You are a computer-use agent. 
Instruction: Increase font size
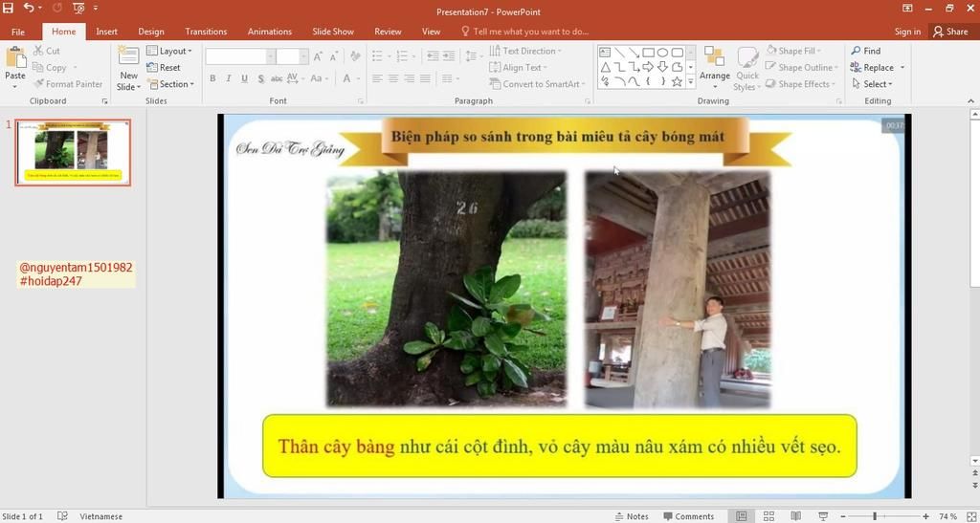[x=318, y=56]
